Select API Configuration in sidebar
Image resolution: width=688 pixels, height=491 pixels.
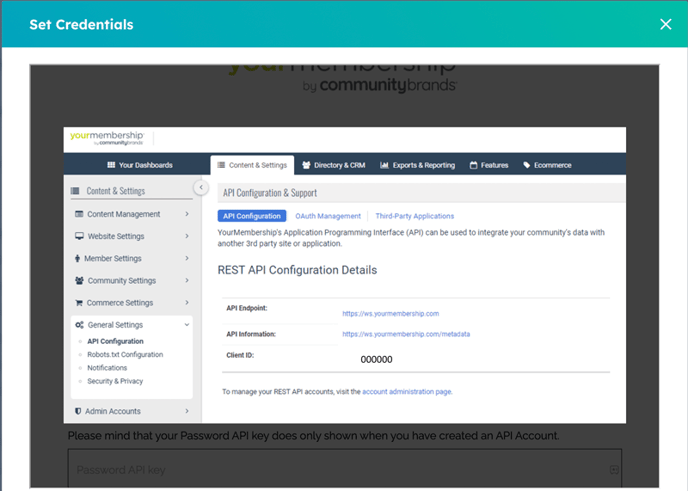click(x=115, y=341)
